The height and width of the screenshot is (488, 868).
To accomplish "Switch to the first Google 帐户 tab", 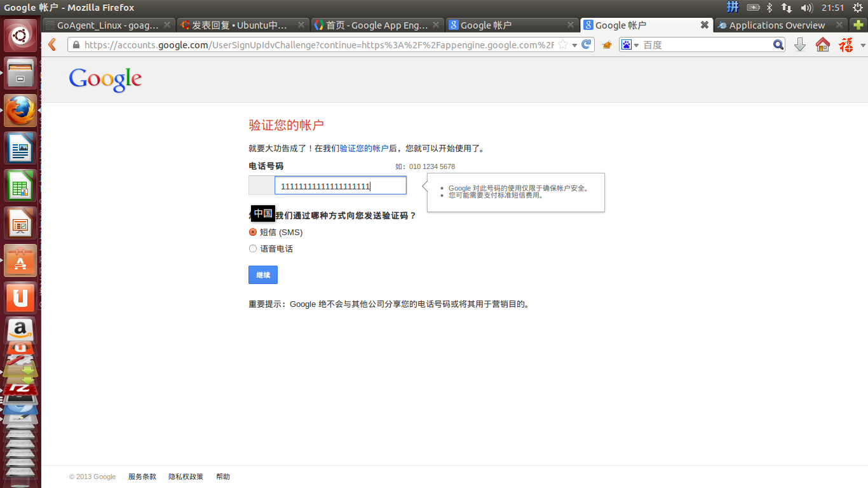I will (511, 25).
